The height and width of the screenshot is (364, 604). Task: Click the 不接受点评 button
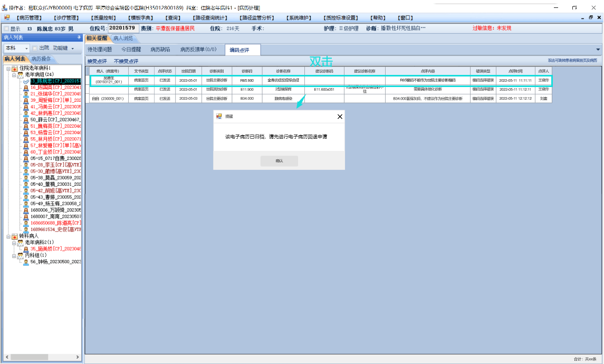[126, 61]
